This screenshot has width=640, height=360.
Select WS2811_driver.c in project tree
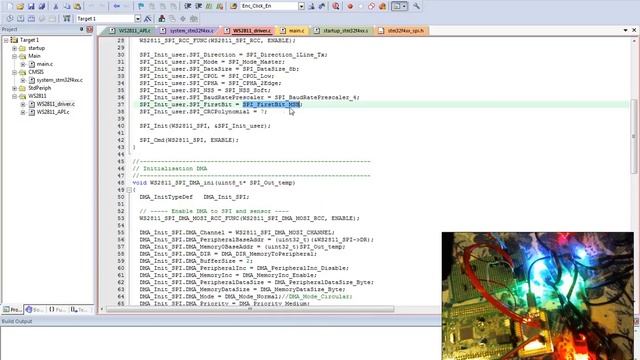[56, 104]
